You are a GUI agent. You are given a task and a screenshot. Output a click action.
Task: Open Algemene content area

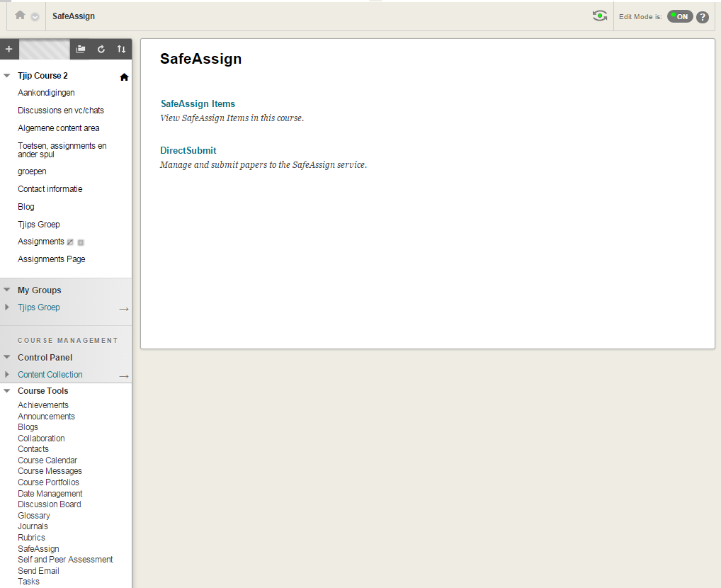click(x=58, y=128)
